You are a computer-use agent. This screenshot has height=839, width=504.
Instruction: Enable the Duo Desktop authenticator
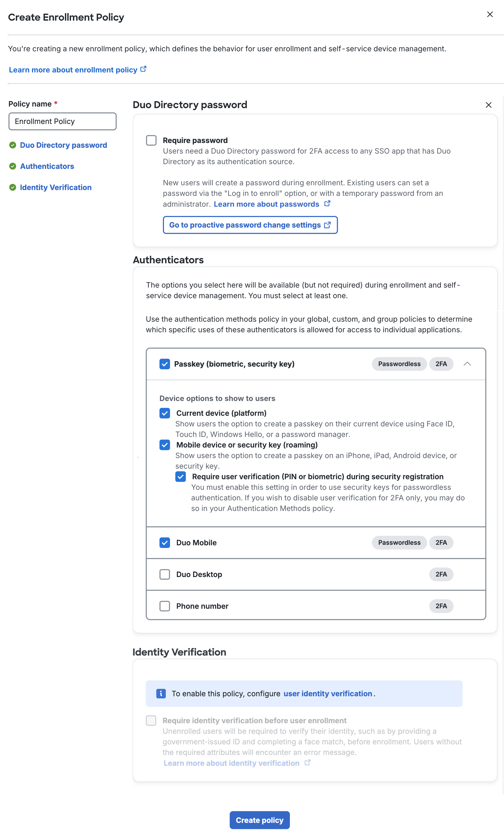click(x=165, y=574)
